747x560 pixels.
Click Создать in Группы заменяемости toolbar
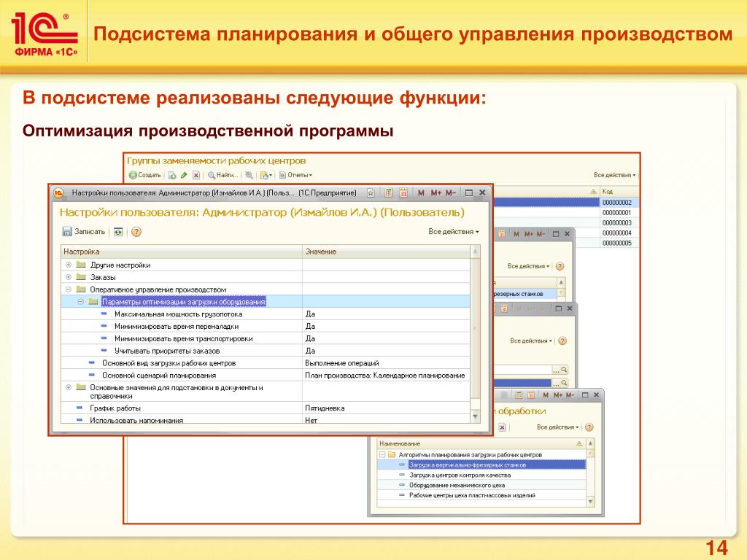[x=145, y=175]
